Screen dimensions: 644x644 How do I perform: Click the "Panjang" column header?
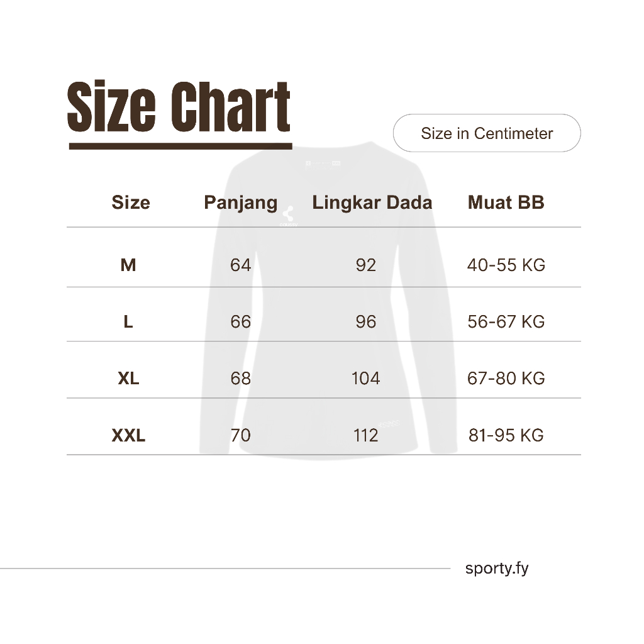tap(241, 203)
